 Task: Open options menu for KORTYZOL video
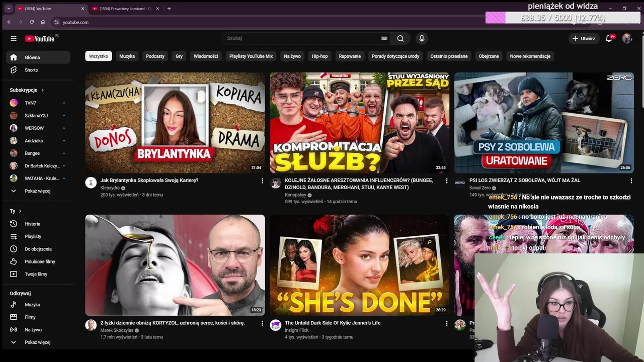262,323
